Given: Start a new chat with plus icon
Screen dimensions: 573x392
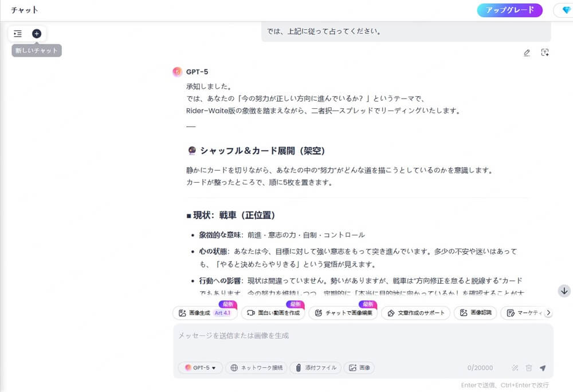Looking at the screenshot, I should (37, 34).
